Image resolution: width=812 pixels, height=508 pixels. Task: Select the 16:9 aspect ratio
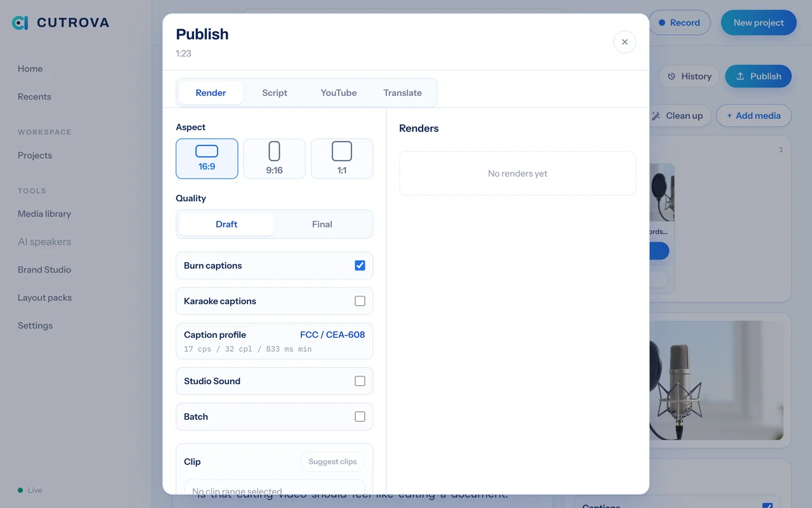207,159
